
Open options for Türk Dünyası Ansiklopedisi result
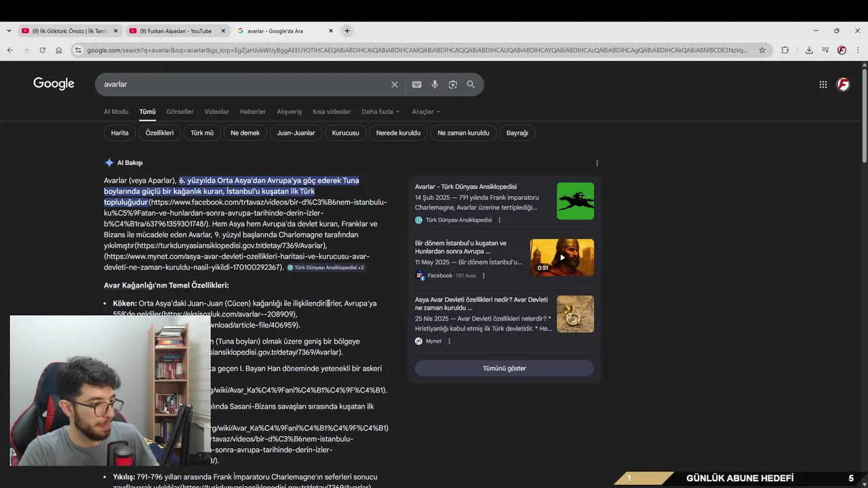point(500,220)
